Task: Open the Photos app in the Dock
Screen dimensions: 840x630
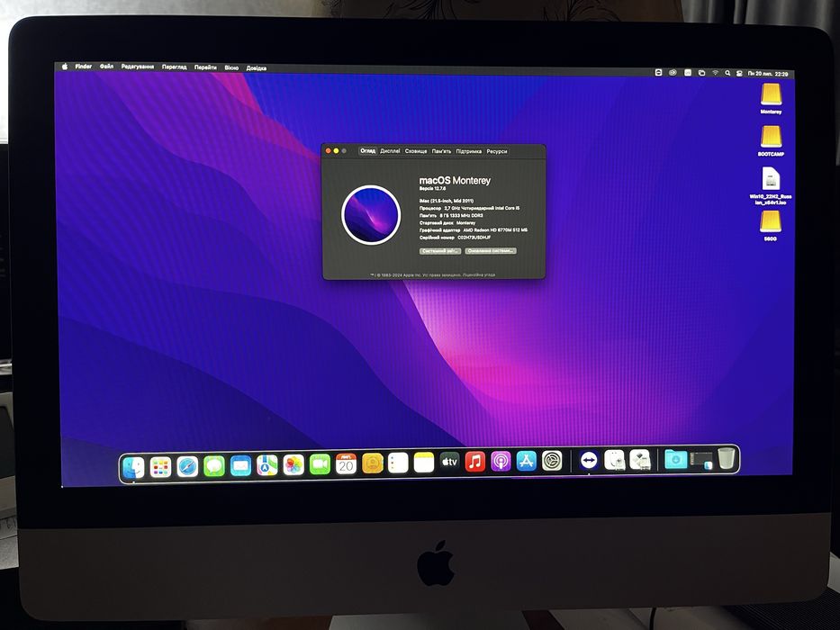Action: tap(294, 464)
